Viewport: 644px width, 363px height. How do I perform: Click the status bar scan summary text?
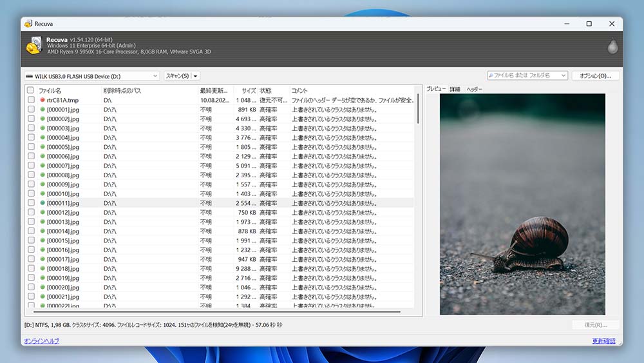pos(153,325)
